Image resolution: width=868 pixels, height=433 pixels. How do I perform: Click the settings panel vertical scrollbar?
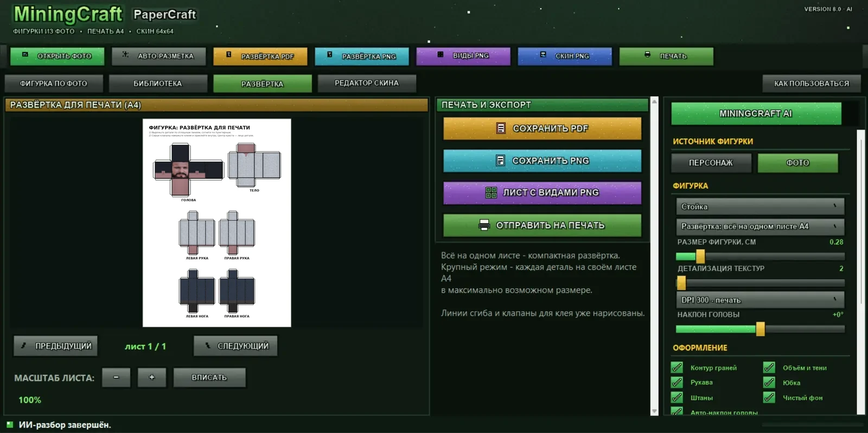click(x=861, y=271)
